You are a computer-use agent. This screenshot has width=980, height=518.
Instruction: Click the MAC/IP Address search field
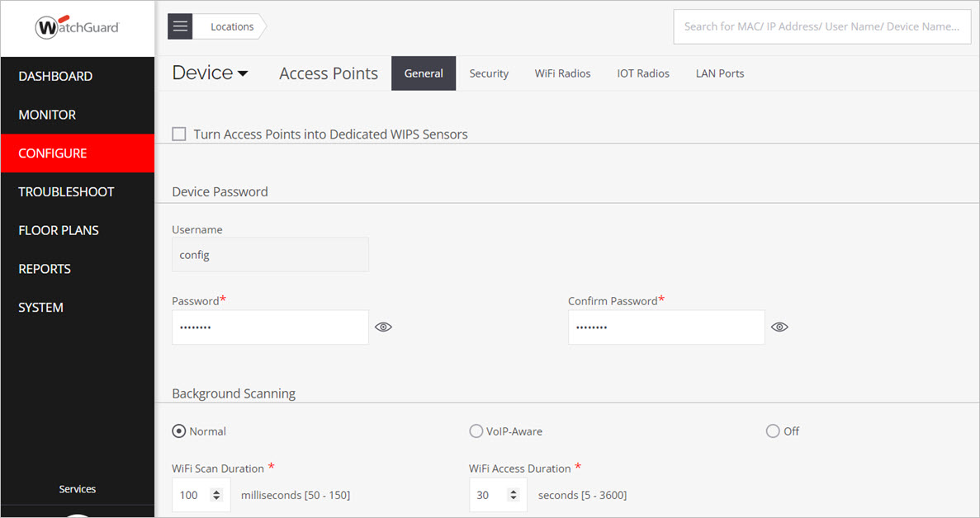pyautogui.click(x=821, y=26)
